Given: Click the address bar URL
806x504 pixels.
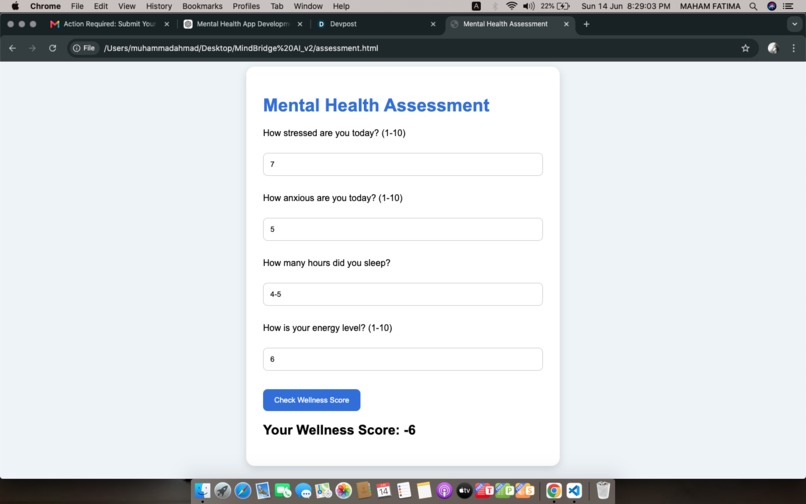Looking at the screenshot, I should click(241, 48).
